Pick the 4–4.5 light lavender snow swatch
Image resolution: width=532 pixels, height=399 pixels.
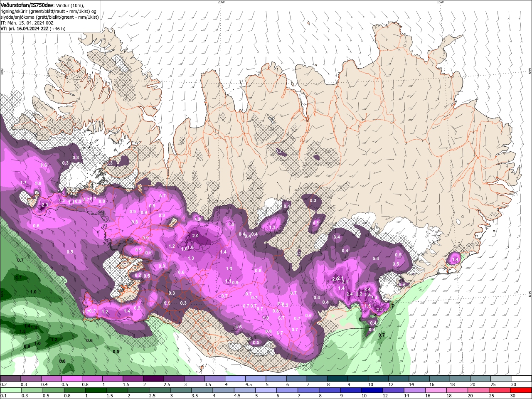(235, 379)
